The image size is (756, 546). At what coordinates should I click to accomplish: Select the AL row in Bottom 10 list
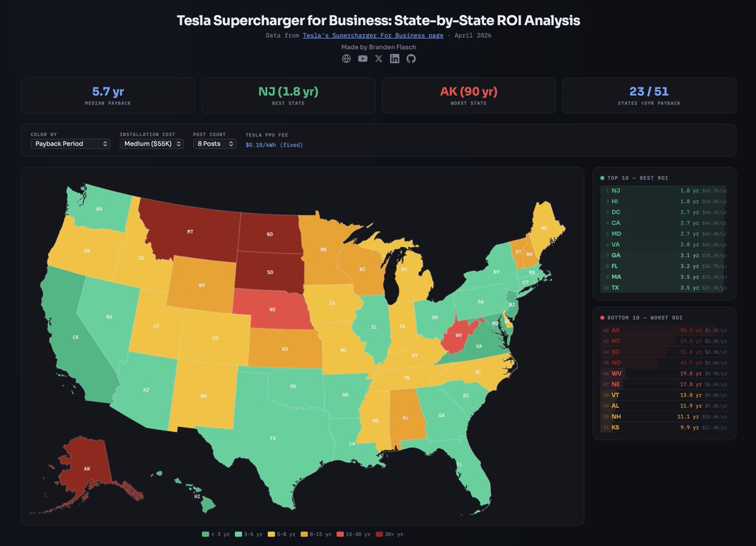tap(664, 406)
